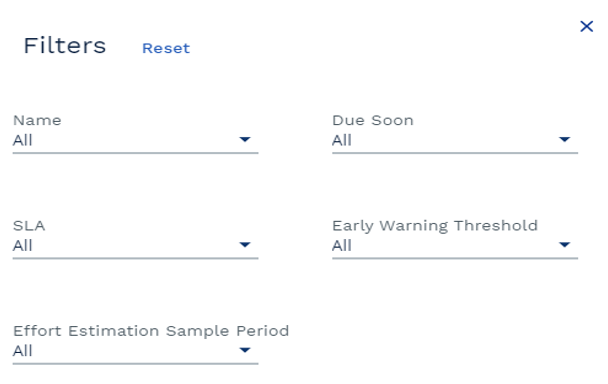Select the 'All' value under Effort Estimation Sample Period
Viewport: 608px width, 384px height.
(22, 351)
